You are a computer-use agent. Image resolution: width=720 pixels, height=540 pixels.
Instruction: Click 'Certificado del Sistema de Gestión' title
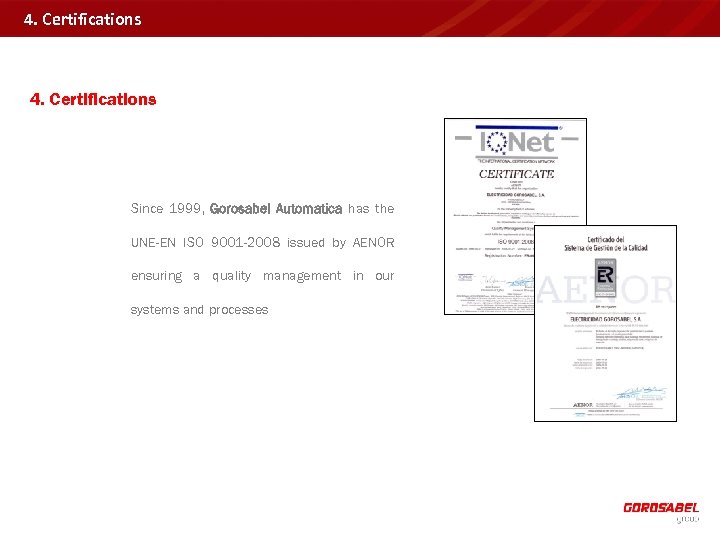coord(606,244)
